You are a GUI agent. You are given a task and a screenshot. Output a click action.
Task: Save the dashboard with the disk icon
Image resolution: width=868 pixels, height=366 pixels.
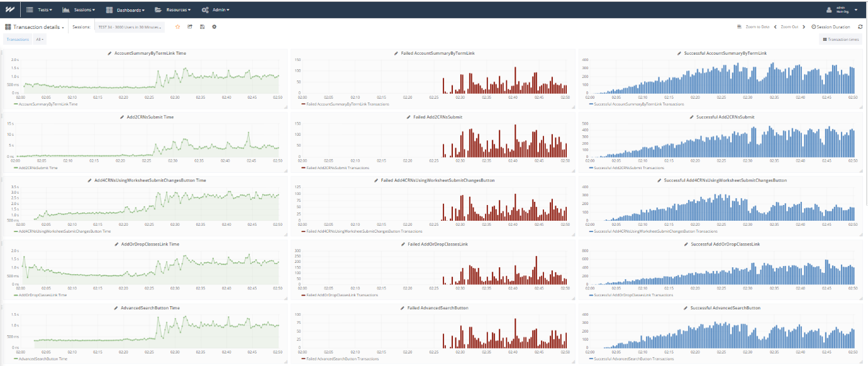(x=202, y=27)
